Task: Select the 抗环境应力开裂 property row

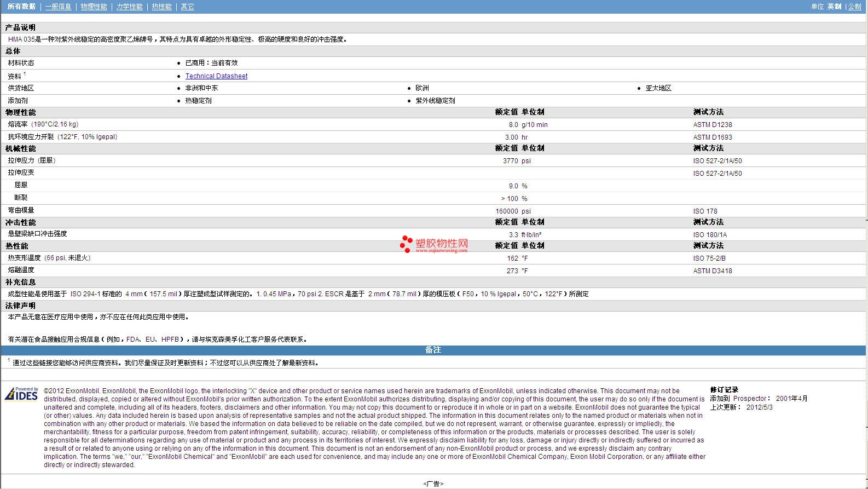Action: tap(433, 137)
